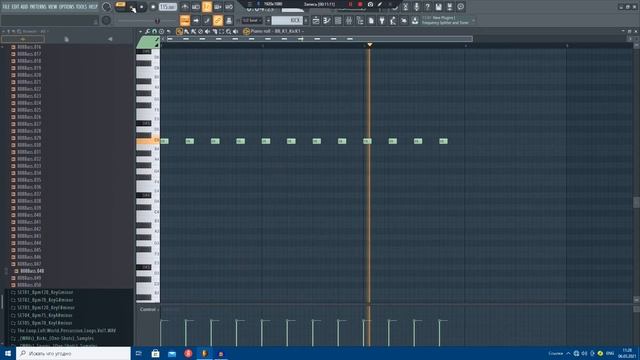Click the slider handle below transport controls

coord(157,20)
